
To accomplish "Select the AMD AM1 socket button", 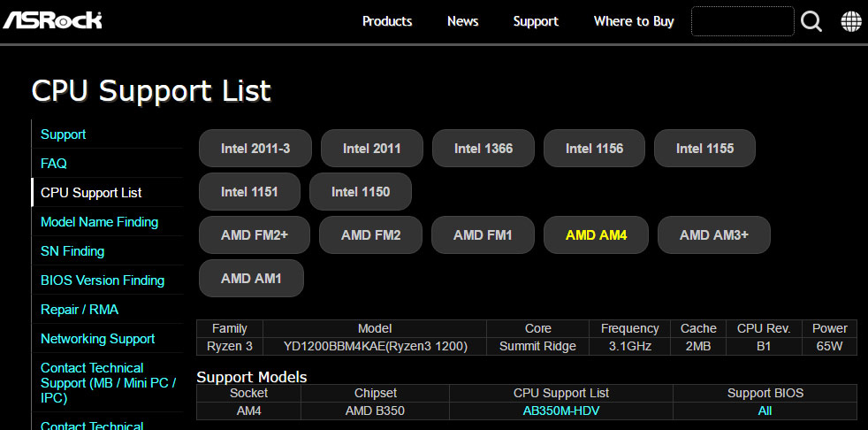I will tap(251, 278).
